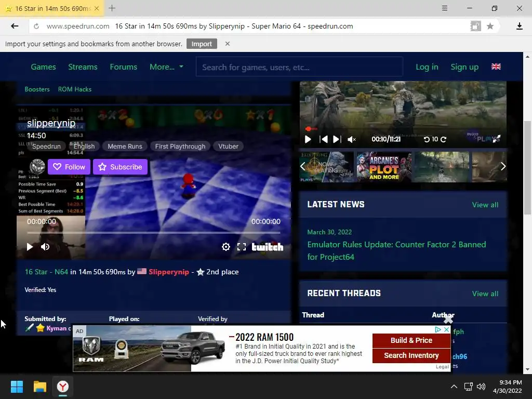
Task: Open the Kyman submitter profile
Action: (x=56, y=328)
